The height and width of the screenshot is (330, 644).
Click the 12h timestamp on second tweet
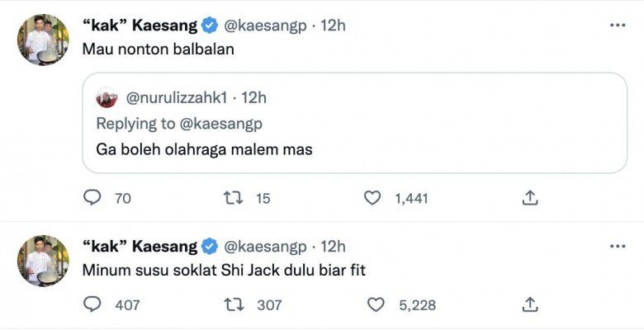tap(333, 247)
